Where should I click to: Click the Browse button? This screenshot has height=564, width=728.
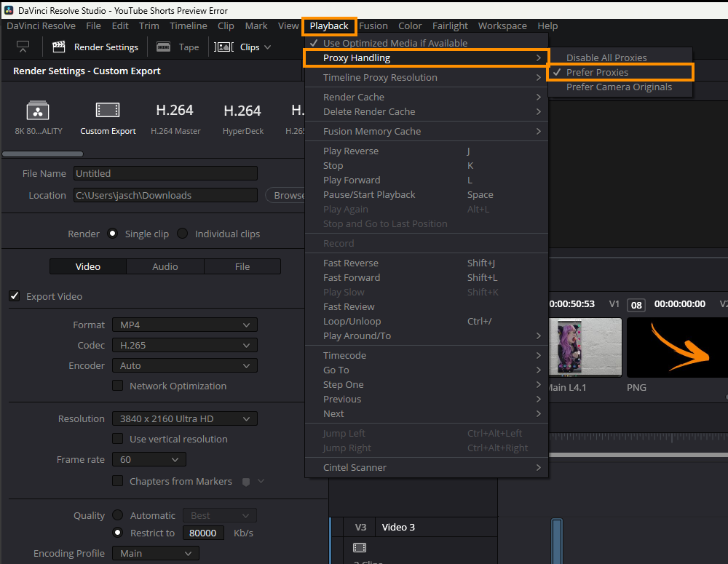286,196
